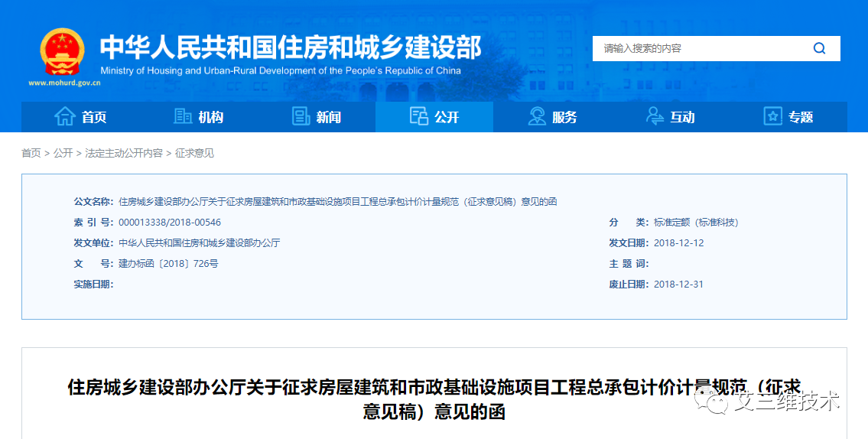
Task: Click the person icon beside 服务
Action: (536, 116)
